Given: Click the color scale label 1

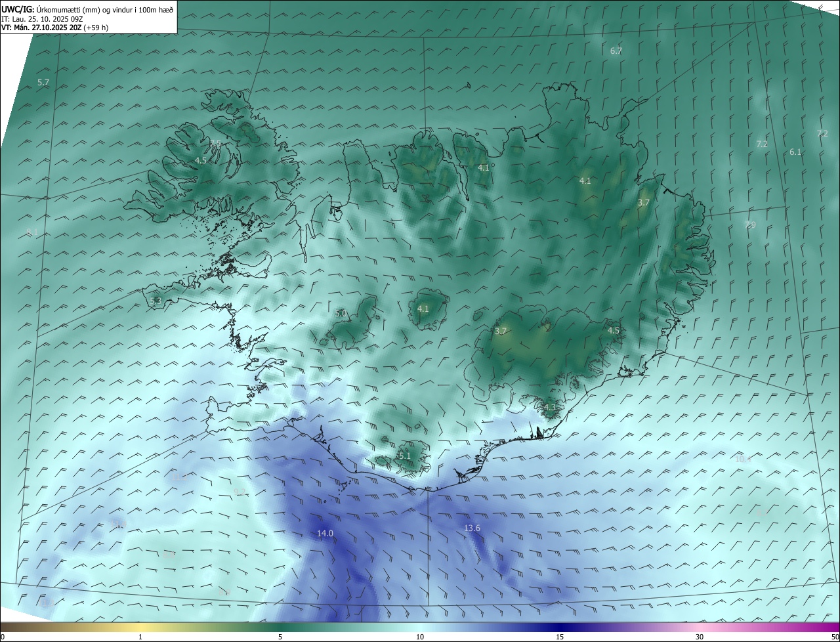Looking at the screenshot, I should [x=140, y=637].
